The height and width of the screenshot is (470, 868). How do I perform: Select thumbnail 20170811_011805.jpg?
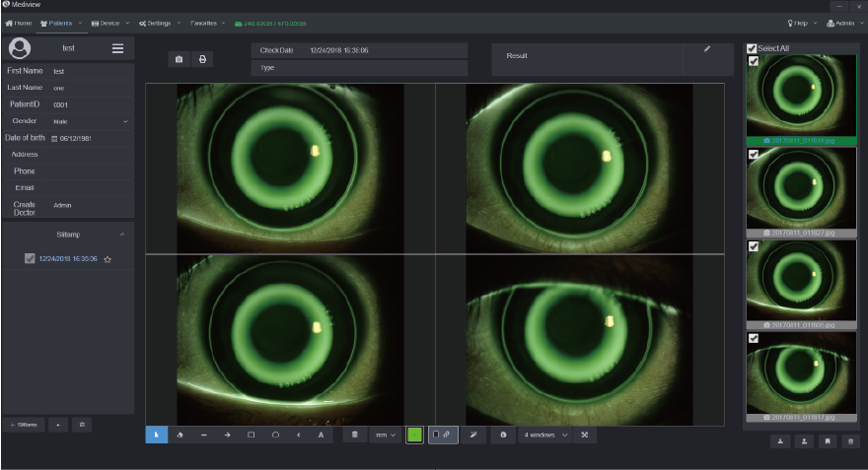(x=802, y=284)
